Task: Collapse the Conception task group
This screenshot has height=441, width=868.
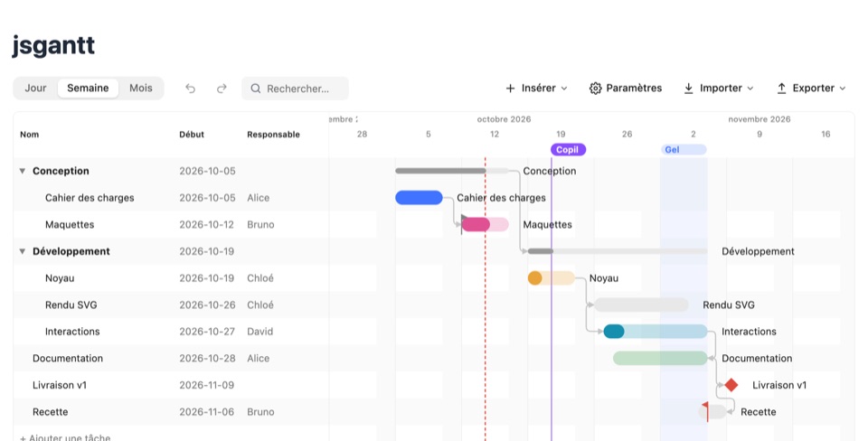Action: (22, 171)
